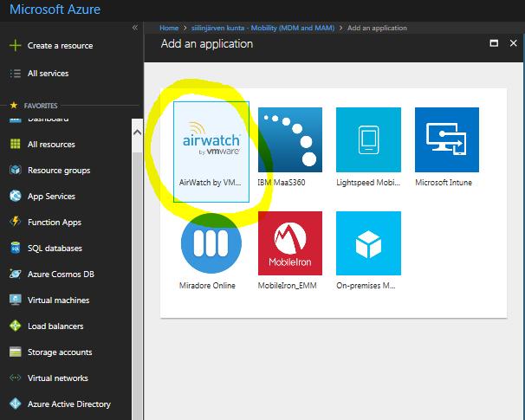Click the Add an application breadcrumb text
The height and width of the screenshot is (420, 525).
[377, 28]
